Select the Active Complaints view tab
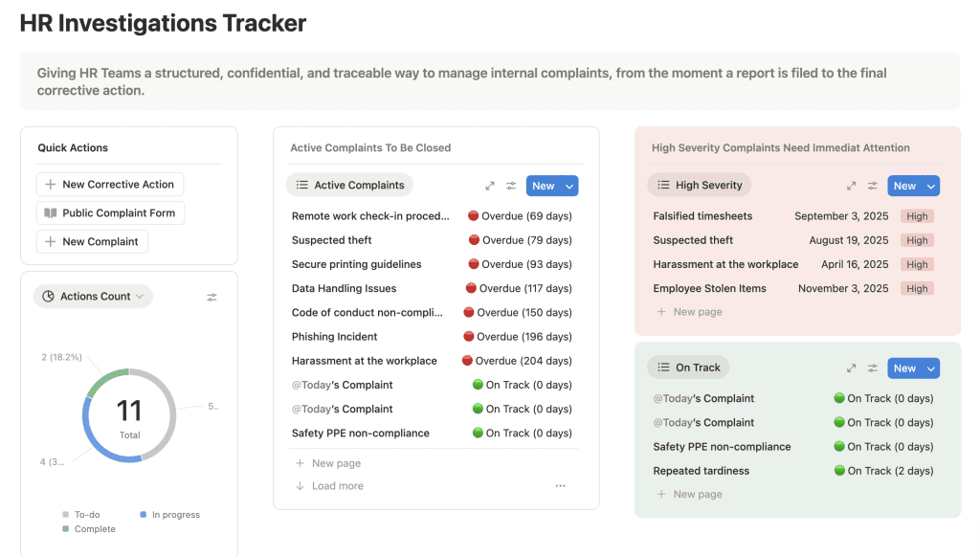The height and width of the screenshot is (557, 980). 349,184
